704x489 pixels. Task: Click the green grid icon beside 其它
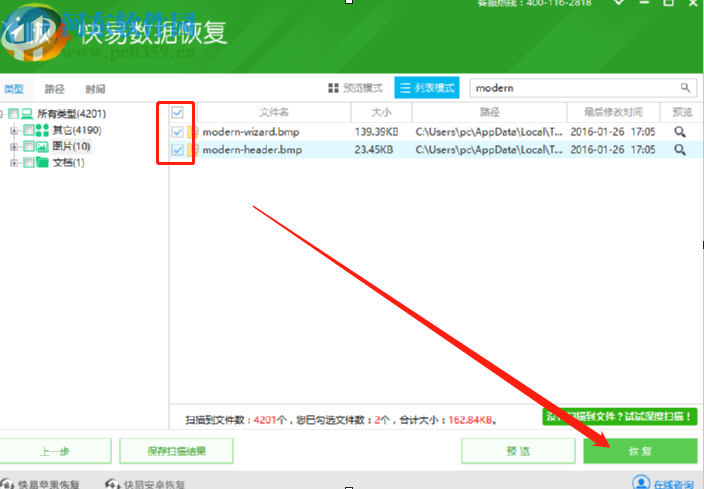[42, 130]
